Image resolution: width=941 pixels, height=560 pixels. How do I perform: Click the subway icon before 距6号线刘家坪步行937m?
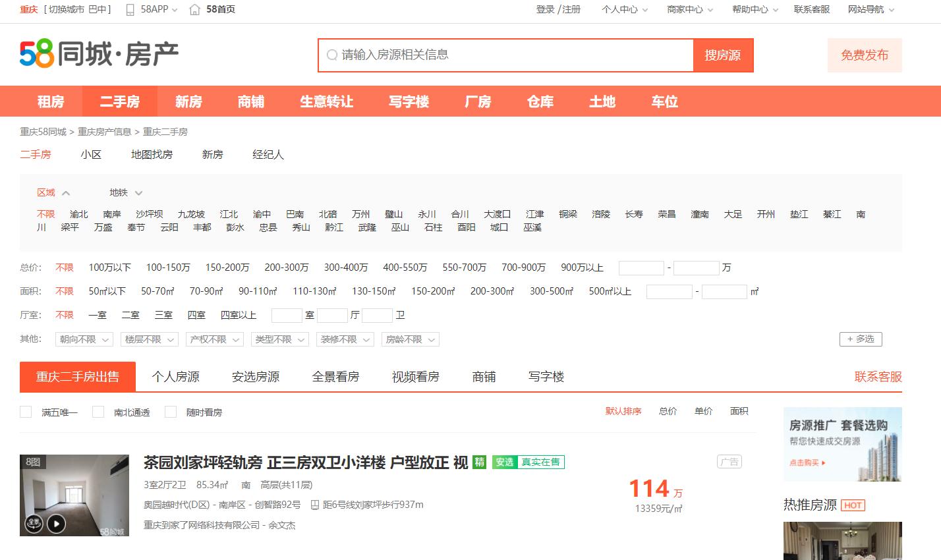click(316, 505)
